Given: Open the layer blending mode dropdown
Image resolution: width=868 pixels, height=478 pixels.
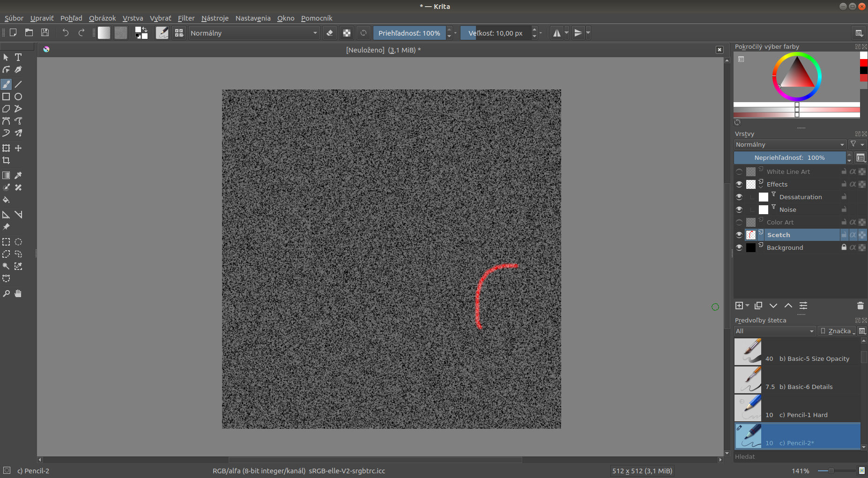Looking at the screenshot, I should coord(790,144).
